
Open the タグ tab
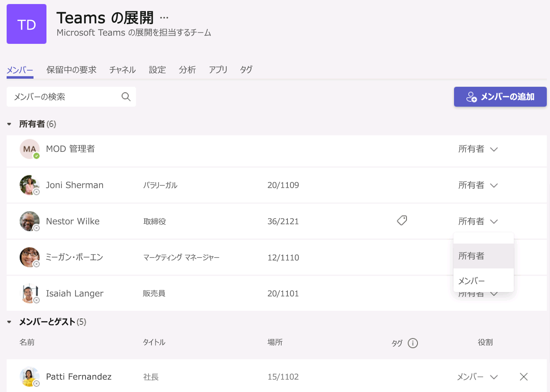[246, 70]
